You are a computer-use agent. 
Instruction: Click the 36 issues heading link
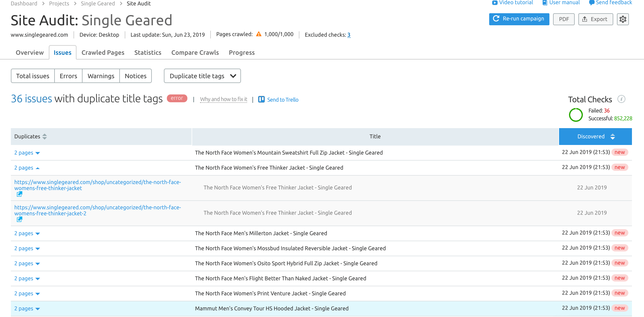click(x=31, y=99)
